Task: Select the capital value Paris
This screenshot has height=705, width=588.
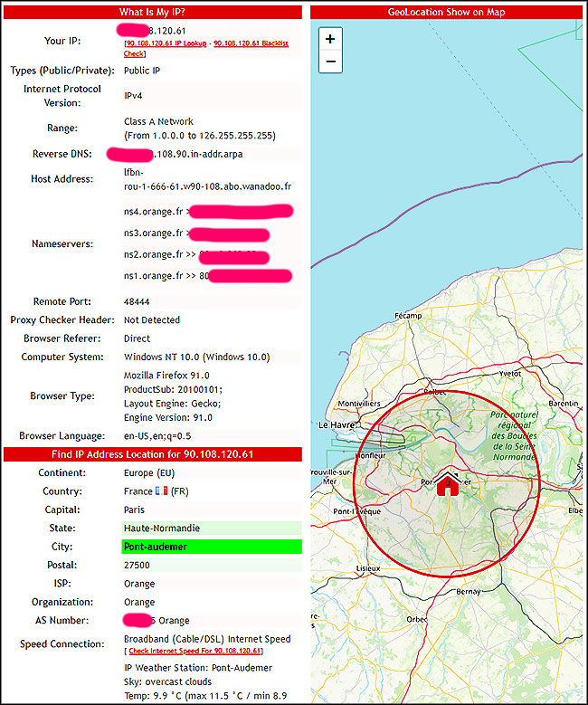Action: click(x=135, y=510)
